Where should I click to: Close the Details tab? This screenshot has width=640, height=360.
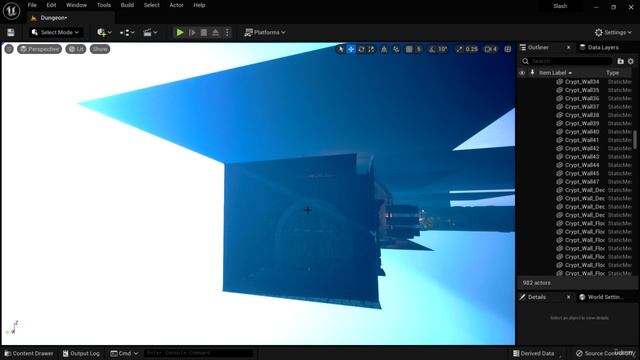point(569,297)
